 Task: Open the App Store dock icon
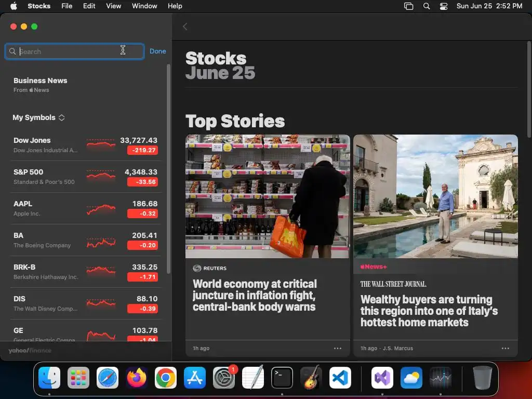click(x=195, y=378)
